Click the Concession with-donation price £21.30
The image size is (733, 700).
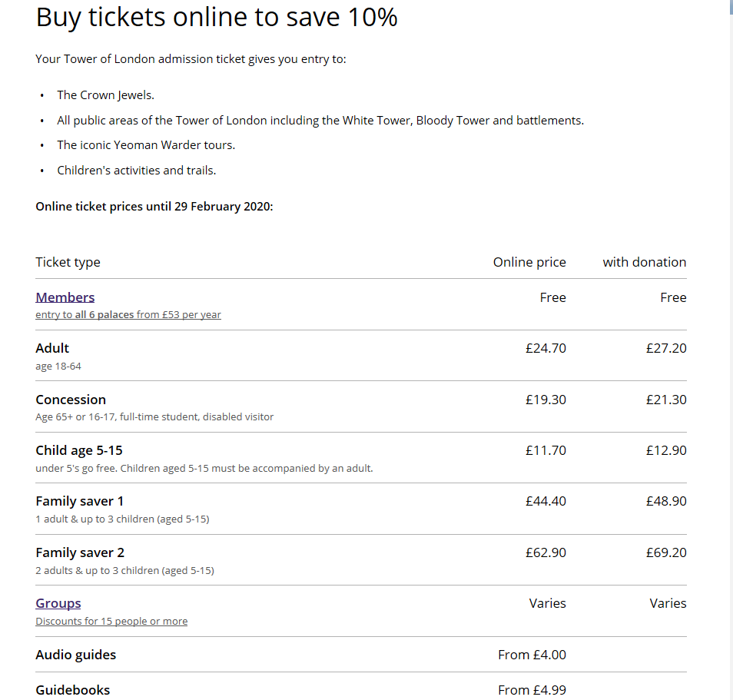(666, 400)
